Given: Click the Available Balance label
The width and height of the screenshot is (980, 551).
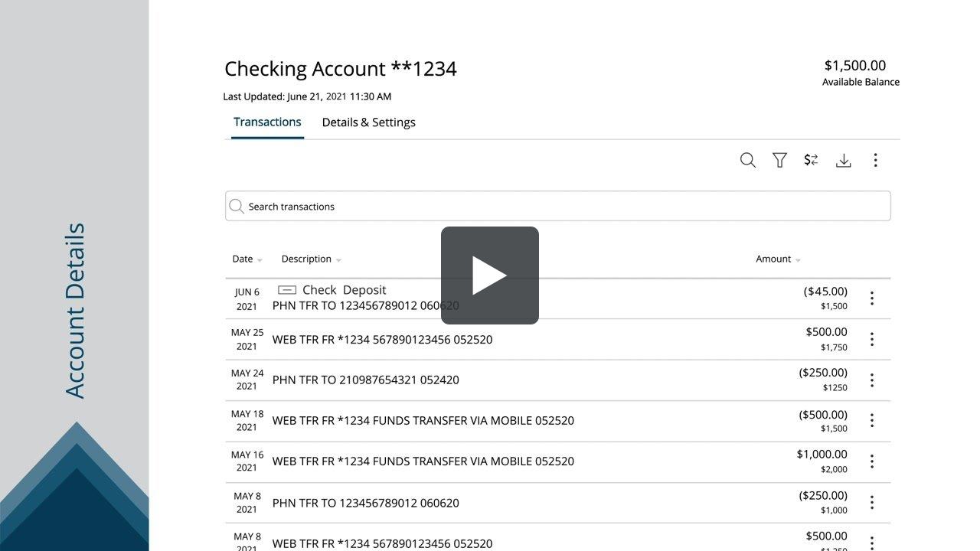Looking at the screenshot, I should (861, 82).
